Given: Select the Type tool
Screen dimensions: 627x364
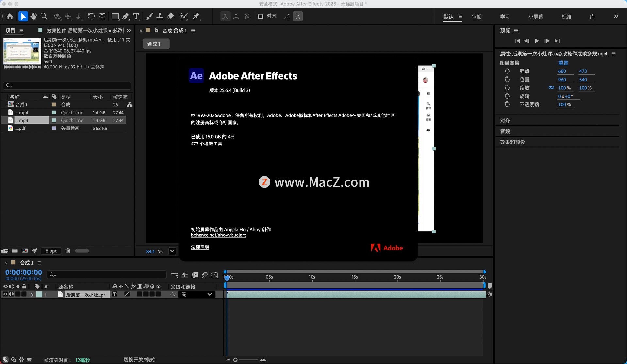Looking at the screenshot, I should click(137, 16).
